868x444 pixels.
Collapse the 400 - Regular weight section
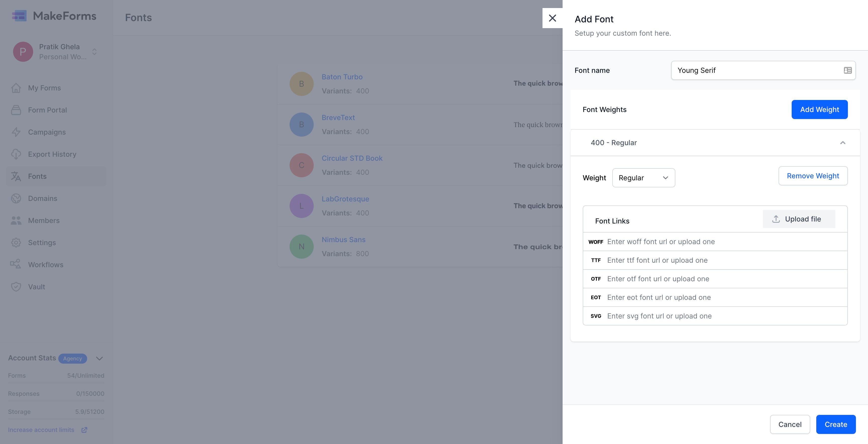pos(843,143)
